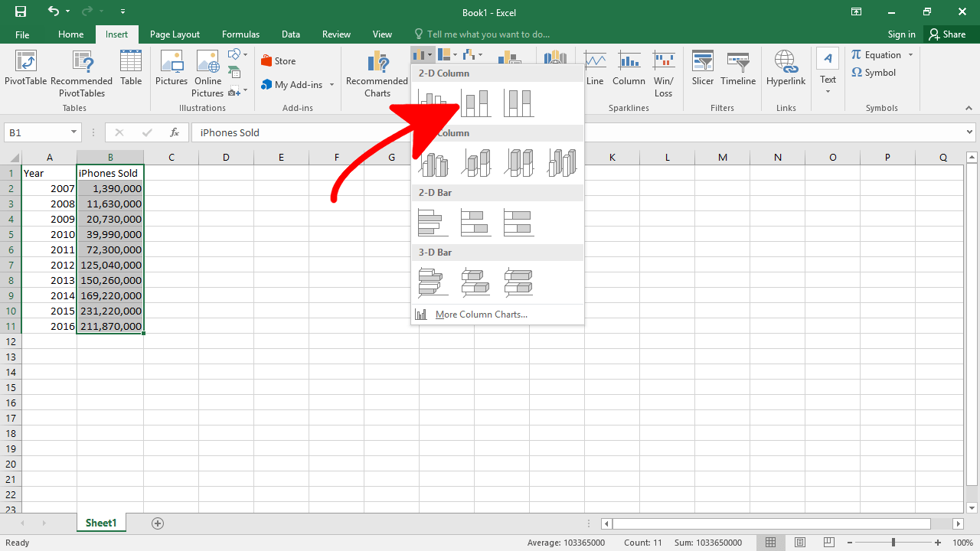Pick the plain 3-D Column chart

coord(562,163)
